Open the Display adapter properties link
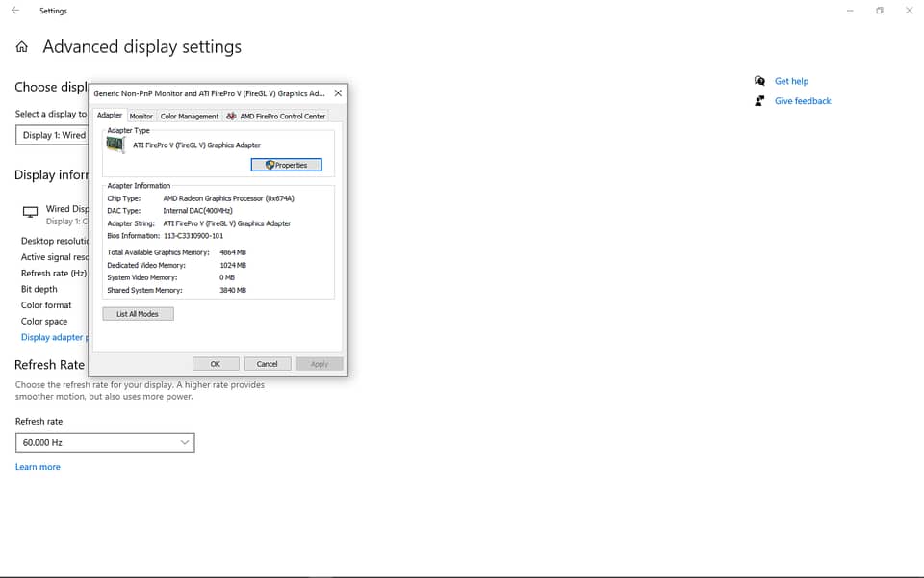This screenshot has width=924, height=578. coord(53,337)
